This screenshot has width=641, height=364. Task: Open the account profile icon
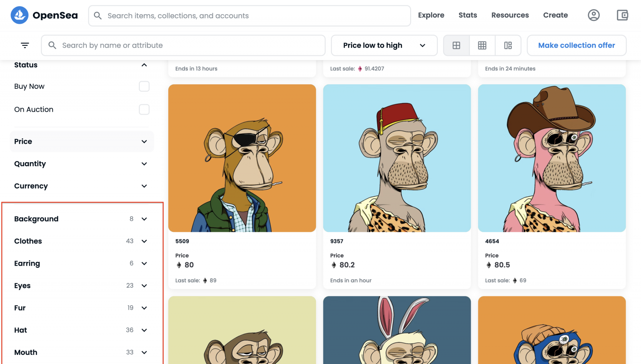tap(593, 15)
